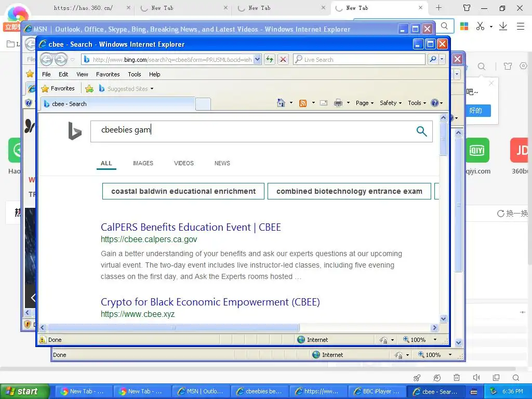This screenshot has height=399, width=532.
Task: Click the Live Search magnifier button
Action: [x=433, y=59]
